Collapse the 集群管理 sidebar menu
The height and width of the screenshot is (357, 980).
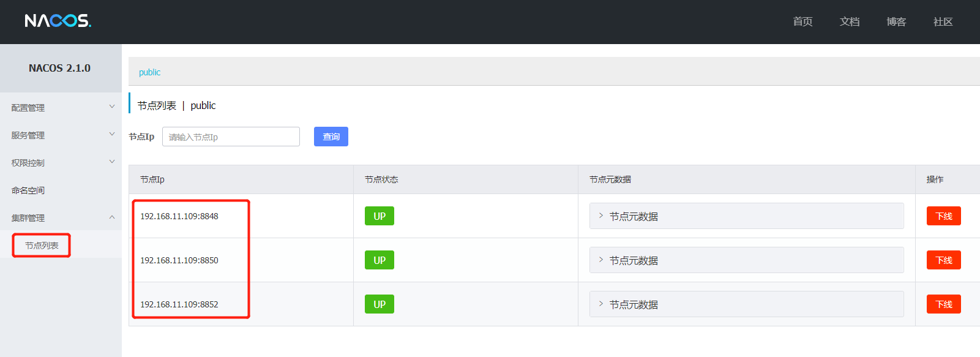click(60, 217)
